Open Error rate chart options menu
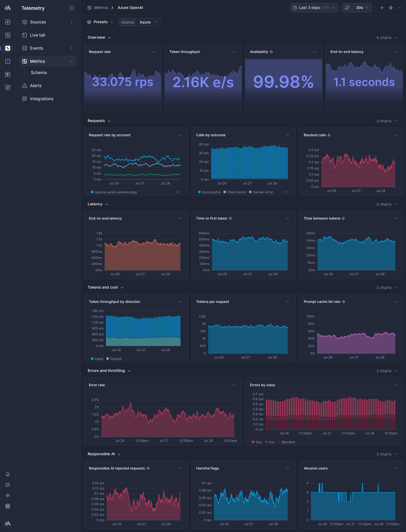Viewport: 406px width, 532px height. tap(234, 385)
